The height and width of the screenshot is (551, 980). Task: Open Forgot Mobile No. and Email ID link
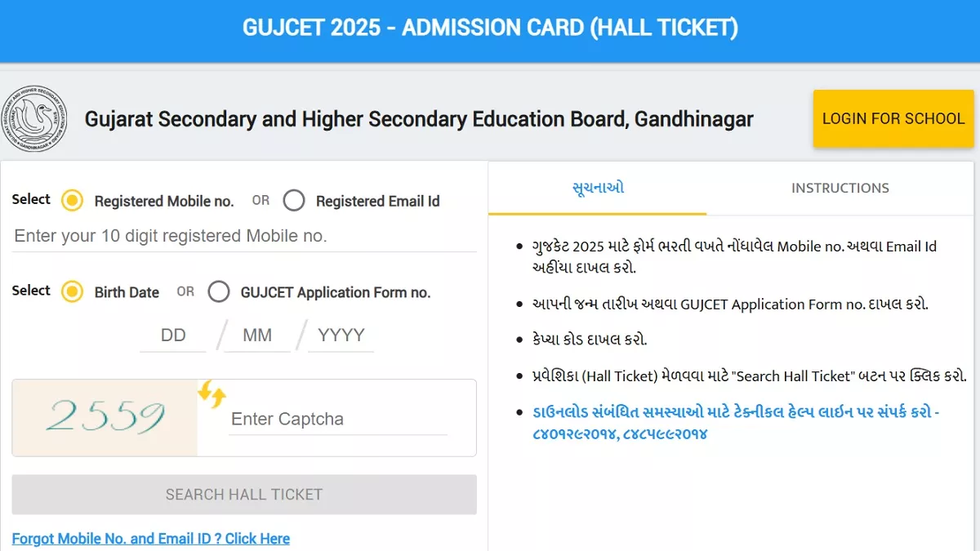click(x=151, y=539)
